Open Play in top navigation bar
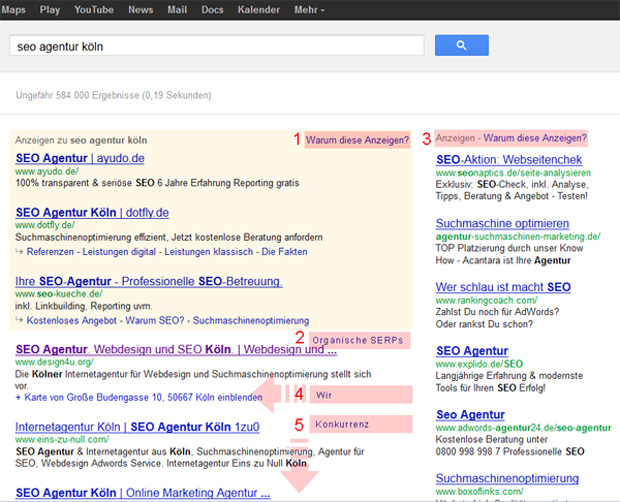620x502 pixels. 49,9
